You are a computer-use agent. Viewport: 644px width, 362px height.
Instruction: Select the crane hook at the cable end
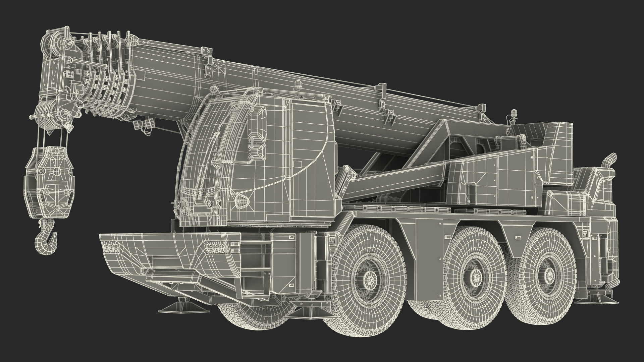pyautogui.click(x=46, y=236)
